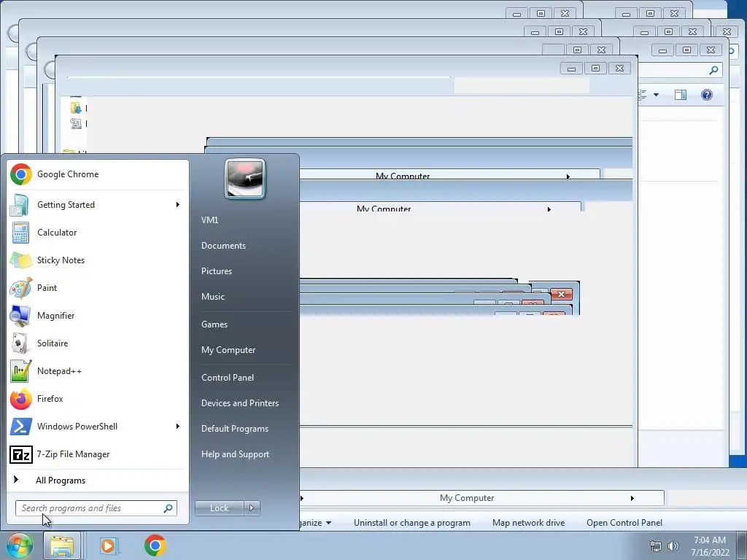Launch Sticky Notes from Start menu
Viewport: 747px width, 560px height.
click(x=98, y=260)
